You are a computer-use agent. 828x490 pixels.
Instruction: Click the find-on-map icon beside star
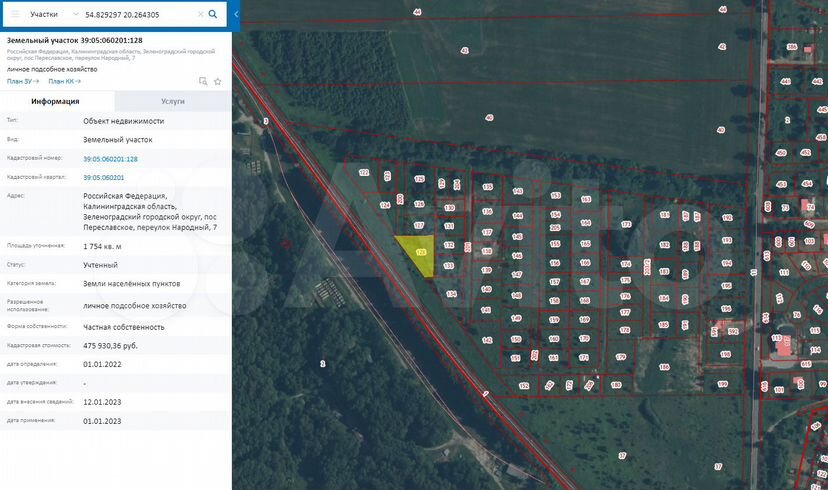[x=203, y=81]
